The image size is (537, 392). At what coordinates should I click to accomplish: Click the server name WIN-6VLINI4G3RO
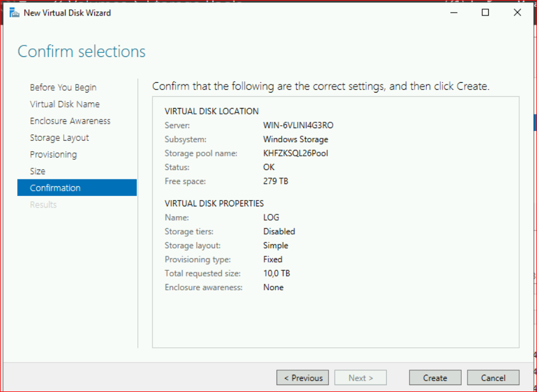point(298,125)
